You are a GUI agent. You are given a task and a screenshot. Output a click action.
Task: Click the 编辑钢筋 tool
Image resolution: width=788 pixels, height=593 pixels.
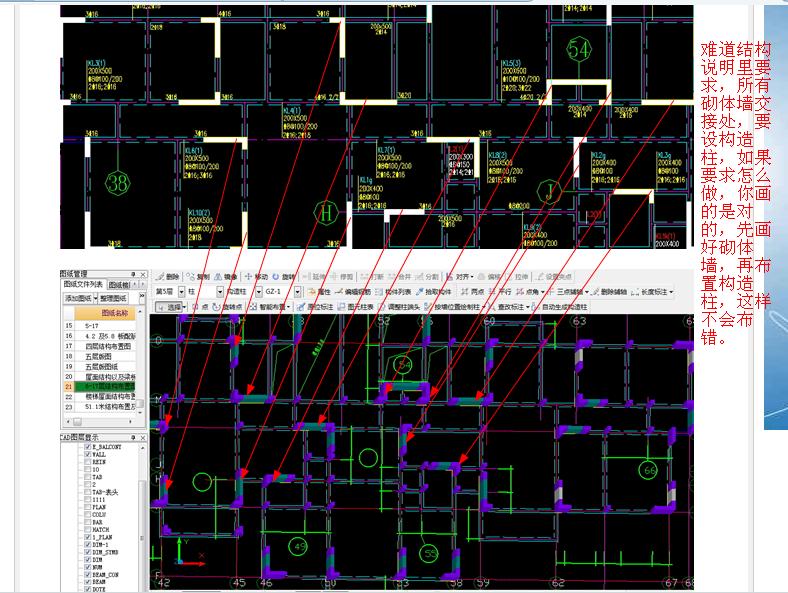(x=353, y=291)
